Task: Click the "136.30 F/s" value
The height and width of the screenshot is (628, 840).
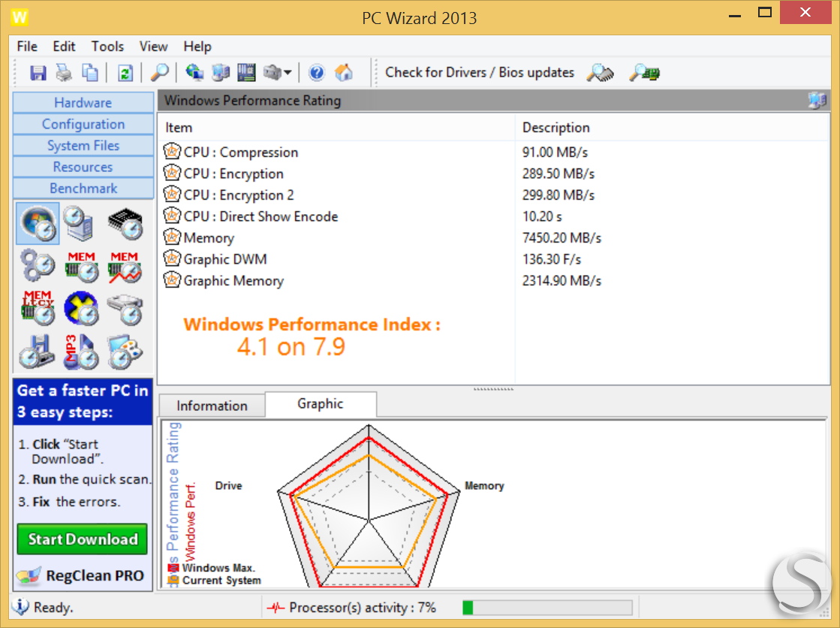Action: pyautogui.click(x=552, y=260)
